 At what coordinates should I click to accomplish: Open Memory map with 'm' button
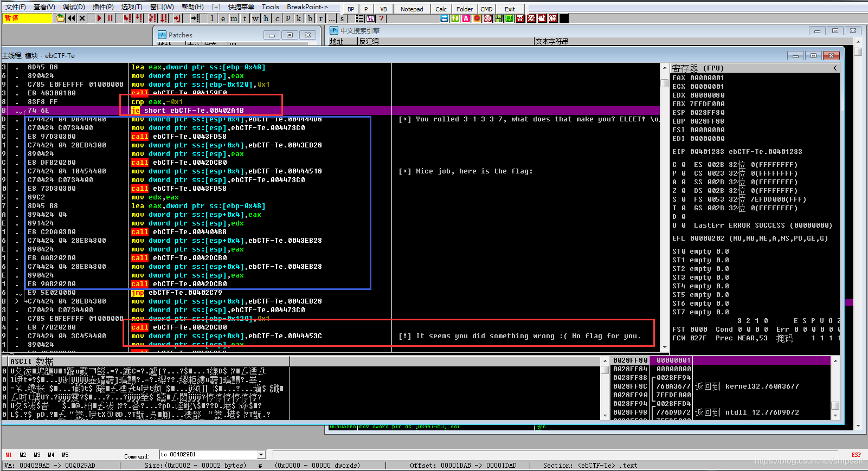pyautogui.click(x=234, y=18)
